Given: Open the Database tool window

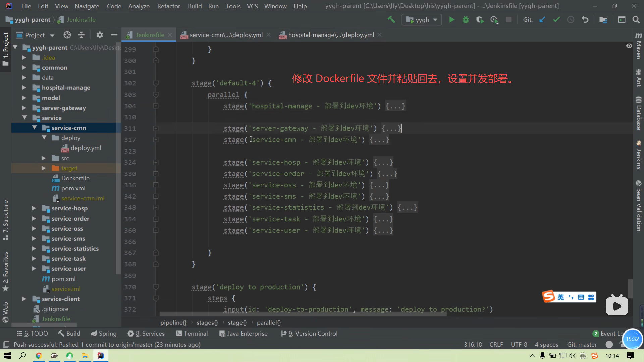Looking at the screenshot, I should click(x=639, y=113).
